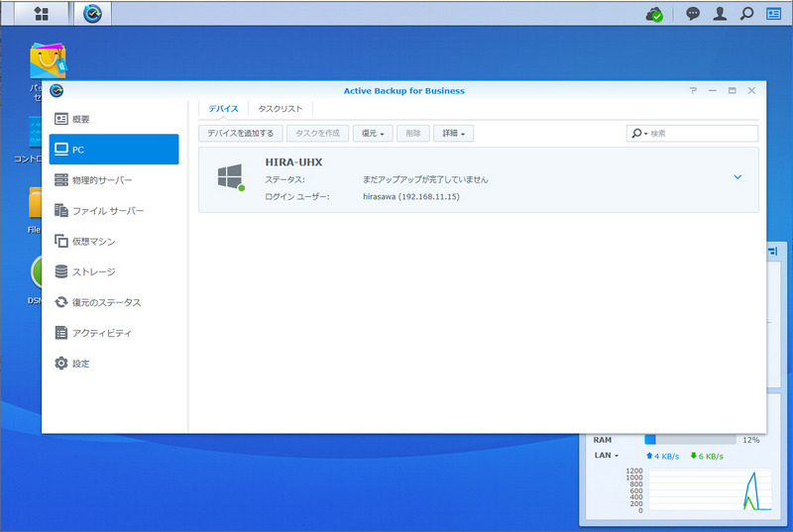This screenshot has height=532, width=793.
Task: Open notifications speech bubble icon
Action: pyautogui.click(x=692, y=14)
